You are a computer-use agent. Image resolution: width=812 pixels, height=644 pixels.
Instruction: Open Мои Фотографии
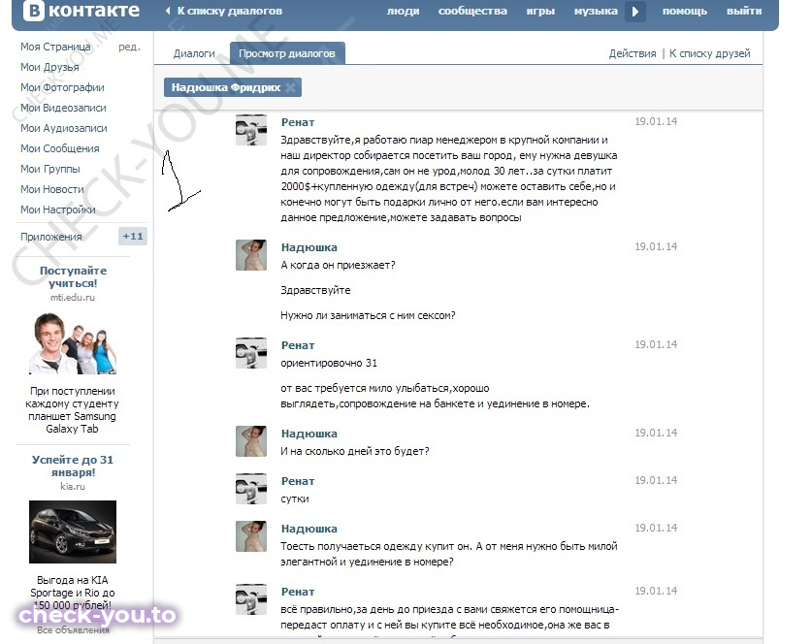[x=62, y=87]
